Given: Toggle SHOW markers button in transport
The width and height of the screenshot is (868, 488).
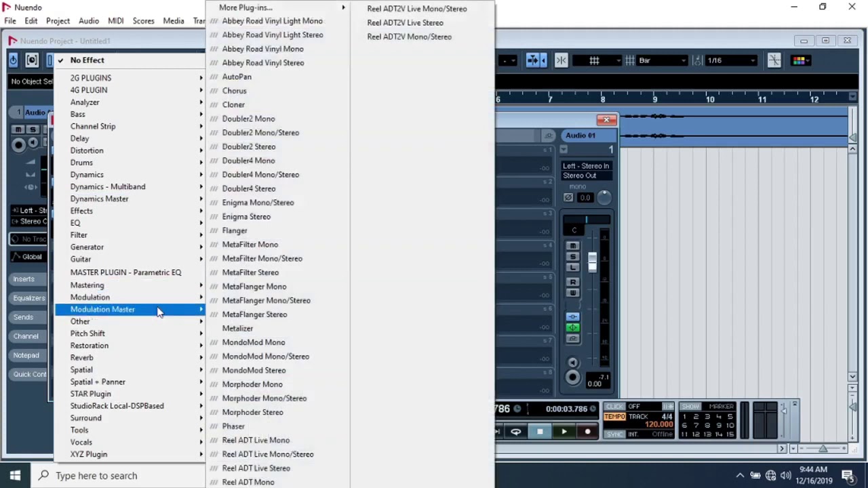Looking at the screenshot, I should click(x=690, y=407).
